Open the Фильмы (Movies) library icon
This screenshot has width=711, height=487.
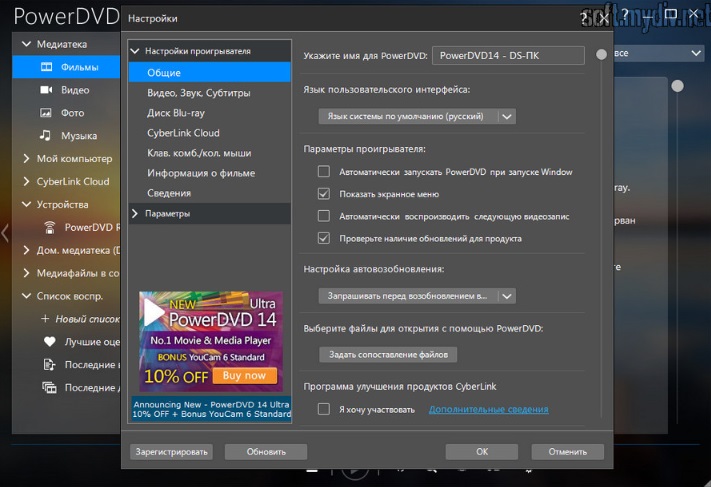46,66
